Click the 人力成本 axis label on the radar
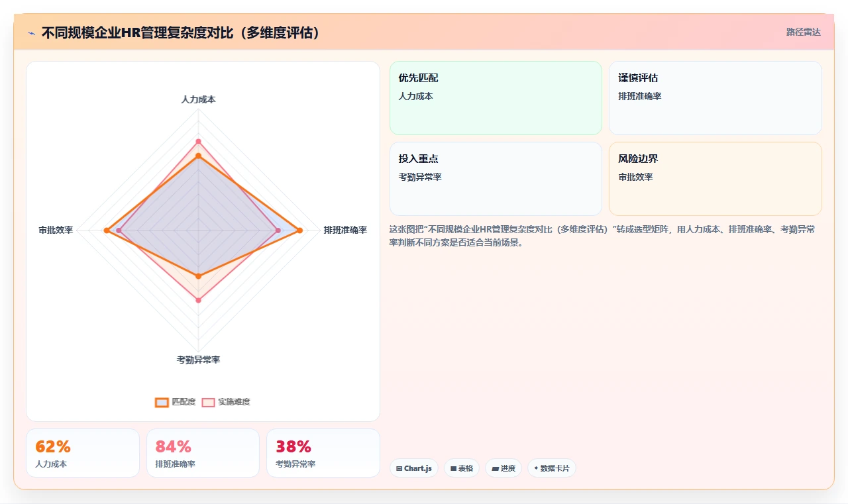Screen dimensions: 848x504 tap(198, 99)
